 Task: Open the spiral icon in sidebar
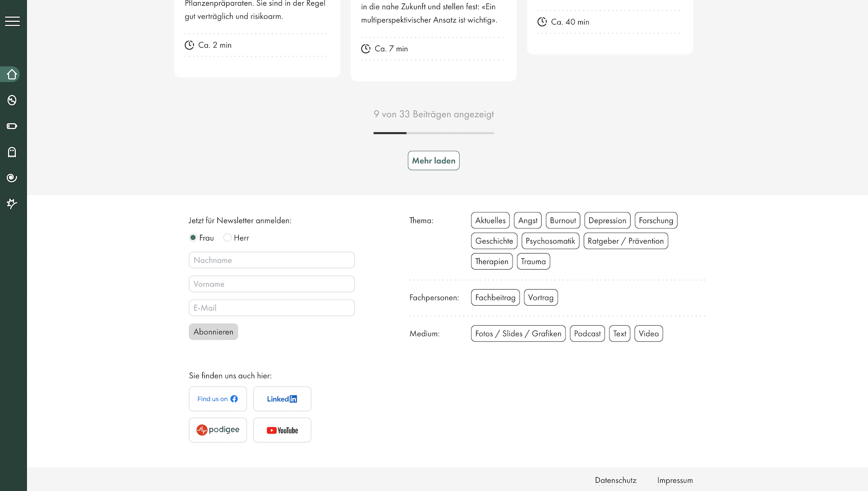click(12, 178)
